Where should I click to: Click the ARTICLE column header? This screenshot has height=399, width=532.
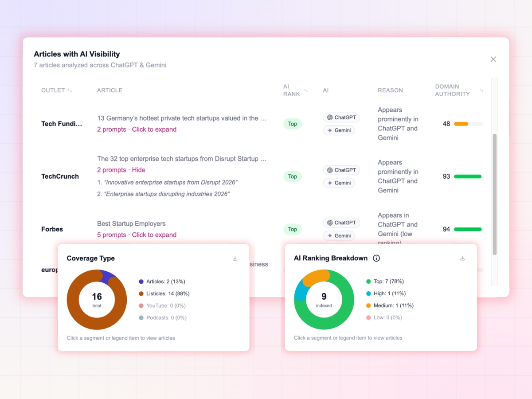[110, 90]
